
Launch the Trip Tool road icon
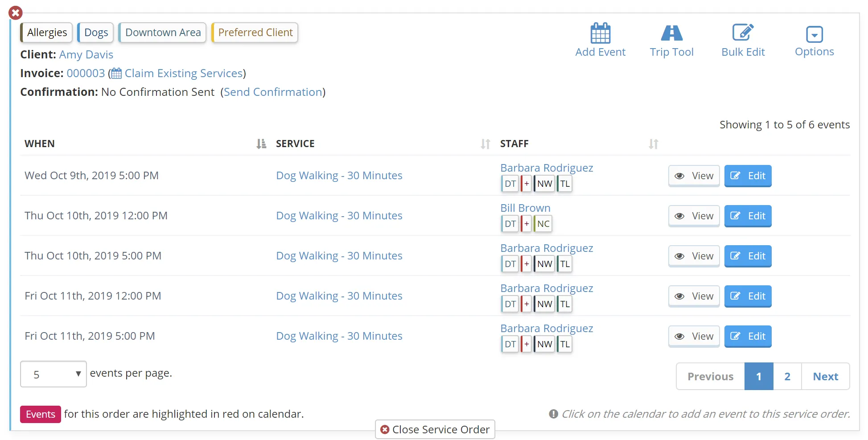(x=671, y=33)
